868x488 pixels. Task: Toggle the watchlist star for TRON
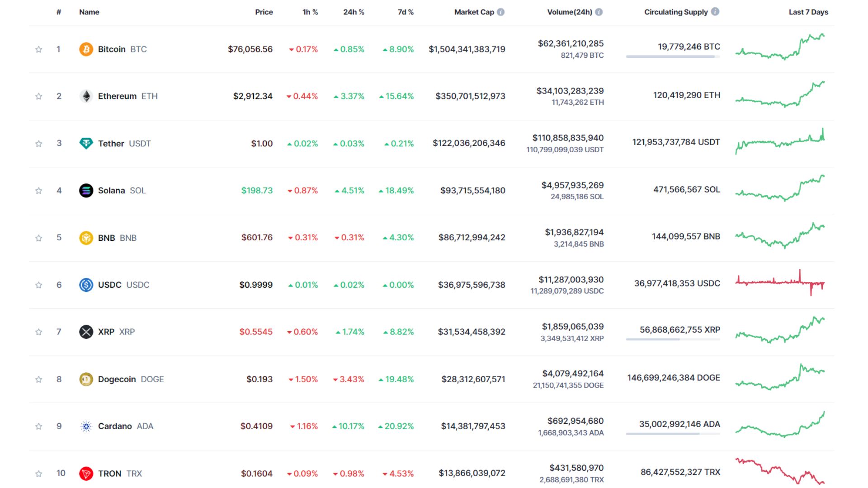[38, 473]
